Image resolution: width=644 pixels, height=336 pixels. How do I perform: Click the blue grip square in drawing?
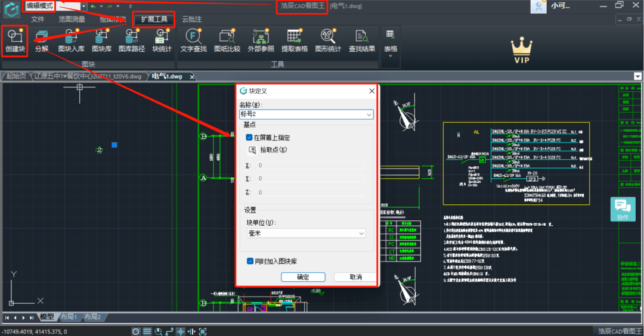[114, 145]
